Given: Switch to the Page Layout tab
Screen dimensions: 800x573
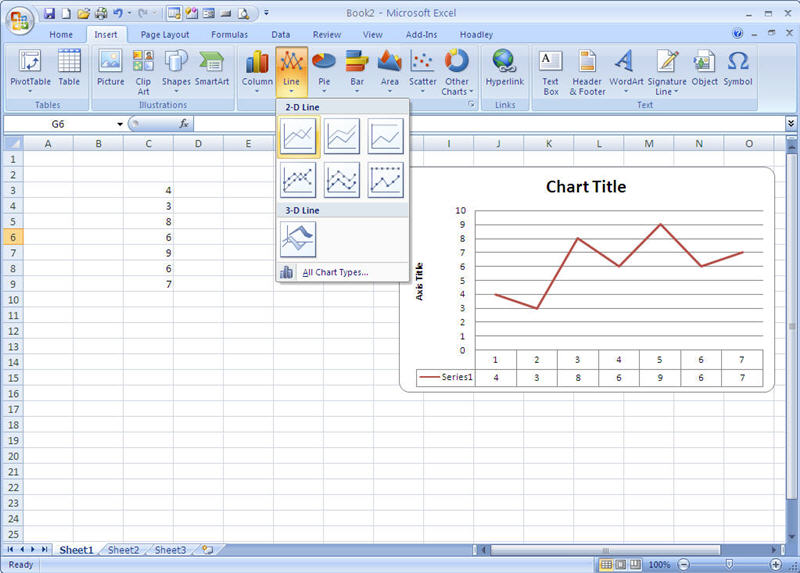Looking at the screenshot, I should pyautogui.click(x=165, y=34).
